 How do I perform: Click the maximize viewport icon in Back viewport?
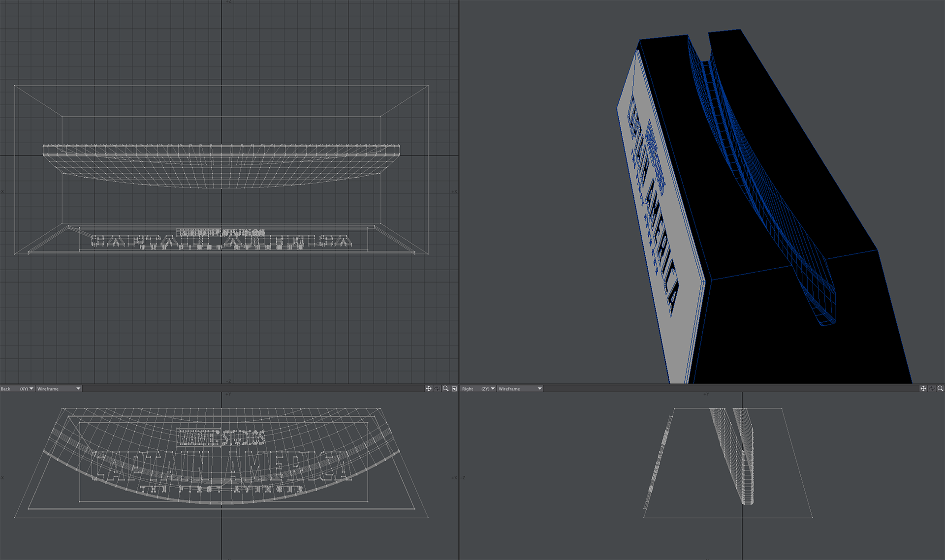click(454, 389)
